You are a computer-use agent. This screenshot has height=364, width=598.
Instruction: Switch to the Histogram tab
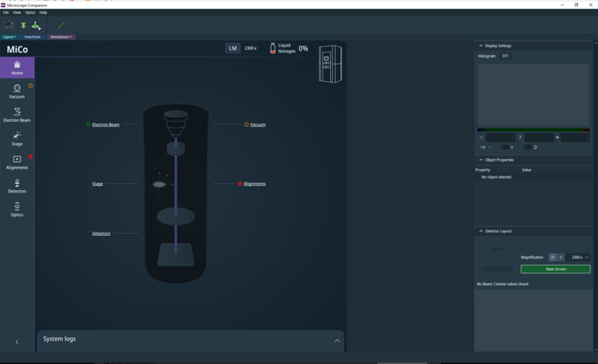pos(487,56)
